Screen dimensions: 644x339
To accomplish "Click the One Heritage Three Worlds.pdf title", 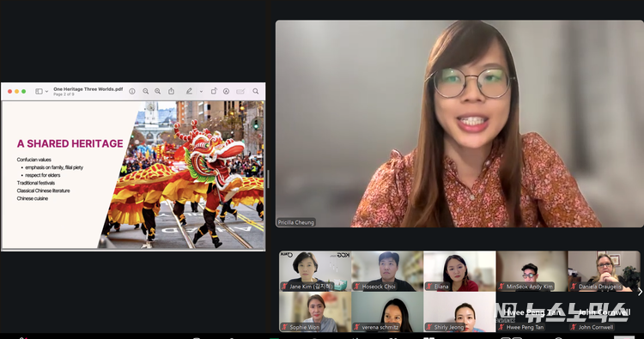I will (x=88, y=89).
